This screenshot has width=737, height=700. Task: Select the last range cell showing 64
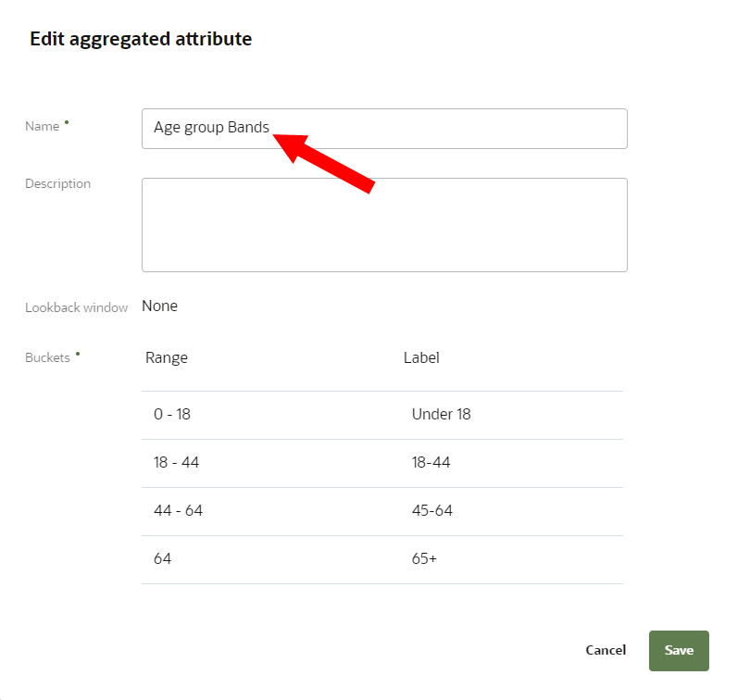pyautogui.click(x=163, y=559)
